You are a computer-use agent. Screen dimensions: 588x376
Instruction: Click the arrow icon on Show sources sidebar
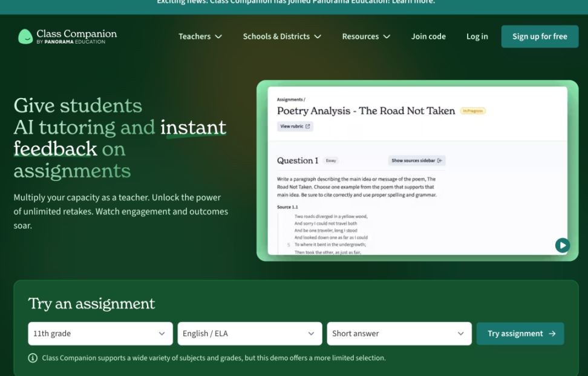(440, 160)
